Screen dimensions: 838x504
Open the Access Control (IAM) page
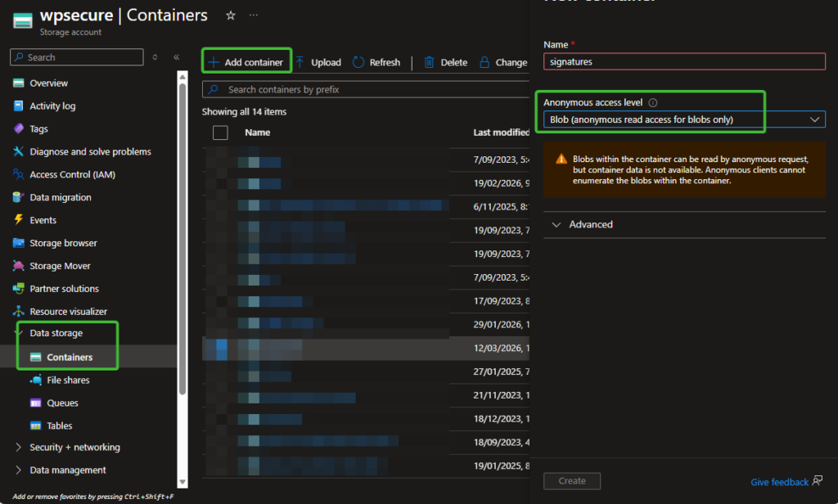pos(72,174)
